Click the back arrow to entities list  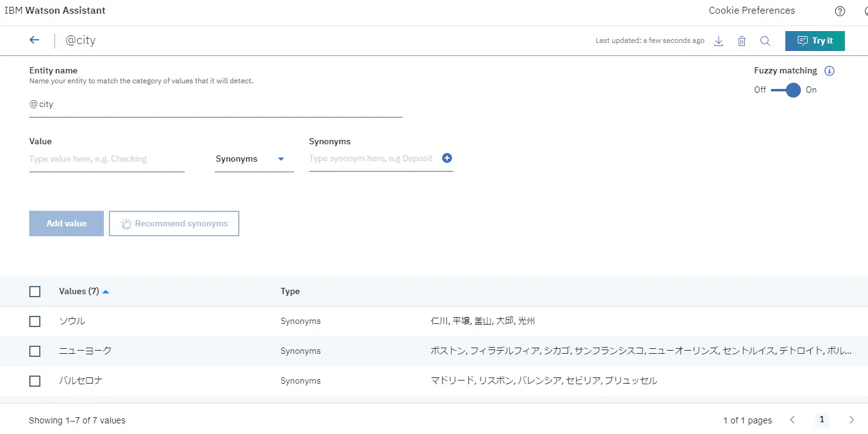coord(34,39)
